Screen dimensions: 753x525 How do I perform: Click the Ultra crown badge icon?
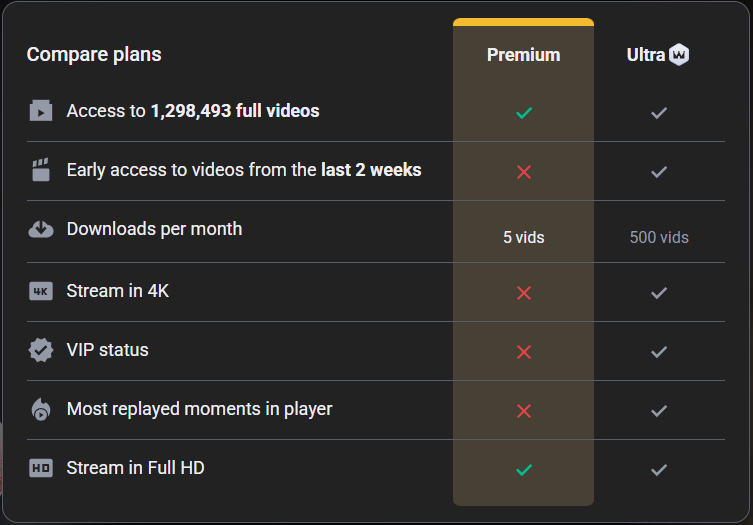pyautogui.click(x=679, y=55)
